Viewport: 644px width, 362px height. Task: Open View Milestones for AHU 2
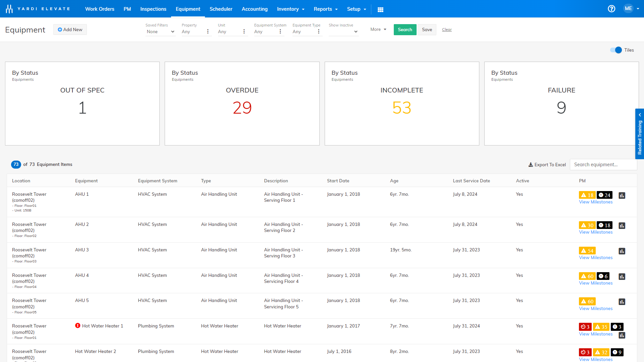coord(596,232)
